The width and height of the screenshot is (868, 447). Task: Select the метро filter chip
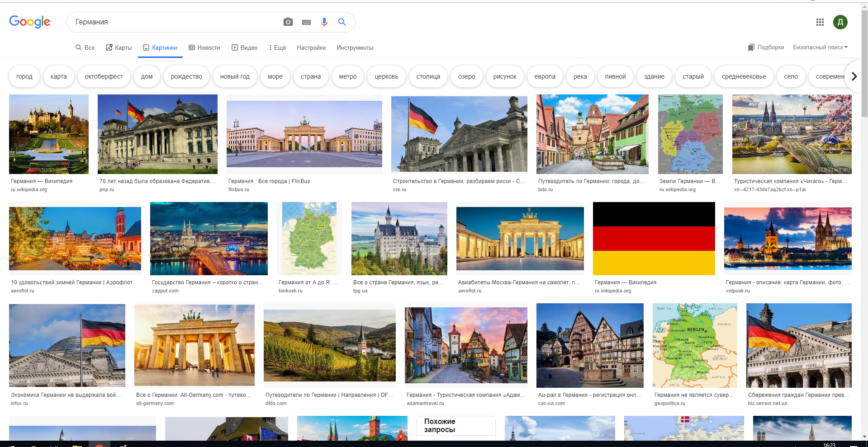(348, 76)
